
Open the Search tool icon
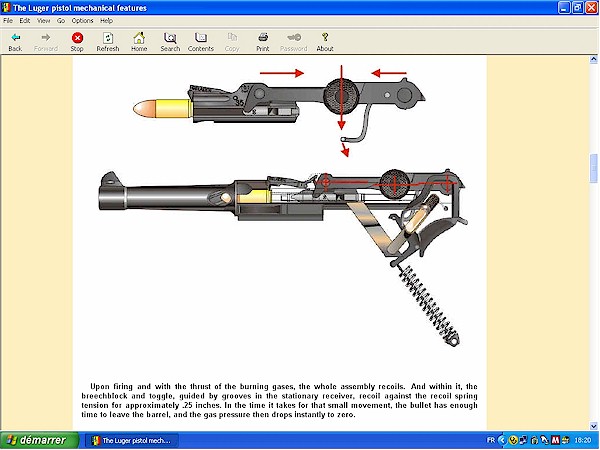click(x=170, y=38)
